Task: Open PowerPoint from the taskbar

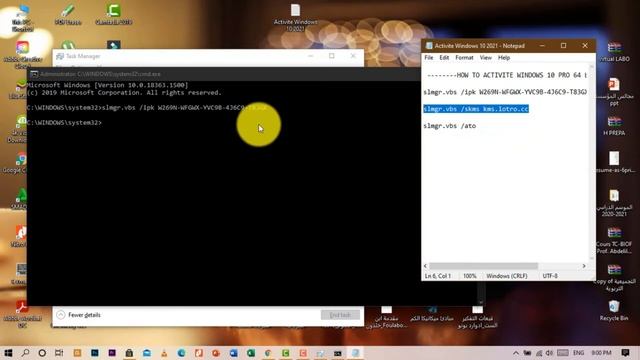Action: tap(216, 353)
